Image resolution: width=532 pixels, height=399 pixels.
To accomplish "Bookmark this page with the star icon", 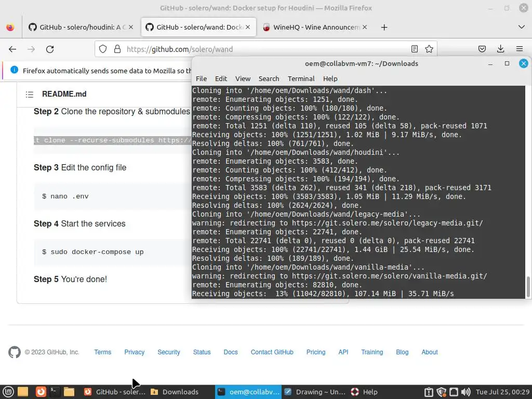I will click(429, 49).
